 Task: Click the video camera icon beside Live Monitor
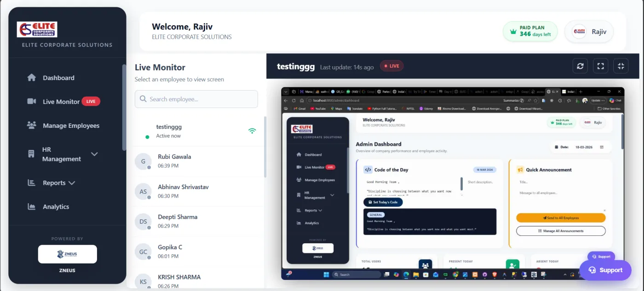(32, 102)
